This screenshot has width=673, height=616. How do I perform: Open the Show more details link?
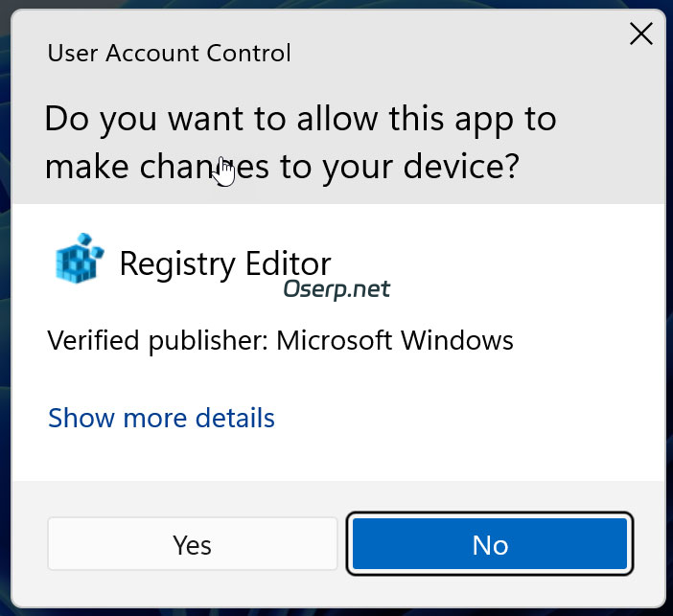pos(161,419)
